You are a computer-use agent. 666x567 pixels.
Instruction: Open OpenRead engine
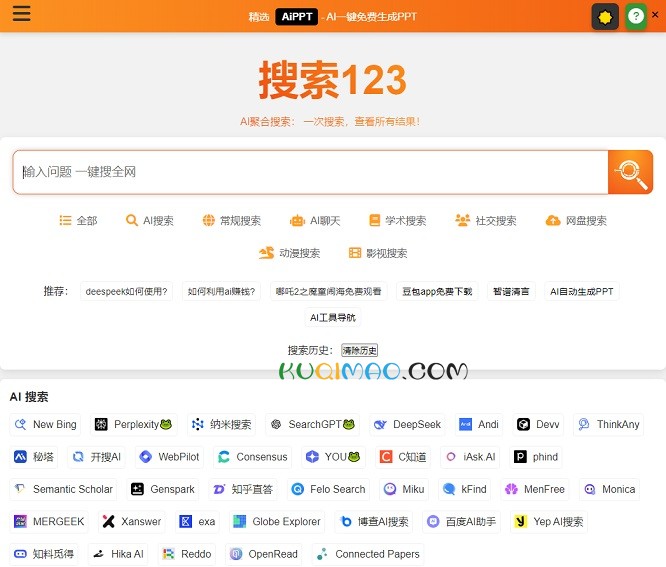pyautogui.click(x=263, y=554)
